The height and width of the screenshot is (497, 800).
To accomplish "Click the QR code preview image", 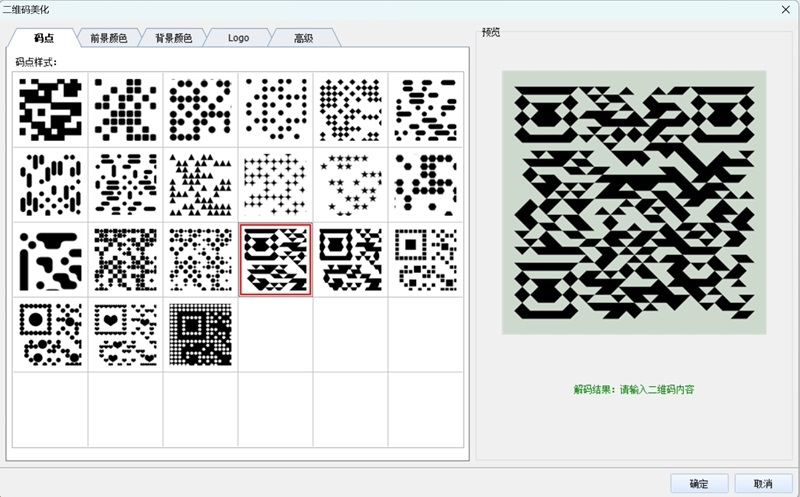I will click(x=634, y=202).
